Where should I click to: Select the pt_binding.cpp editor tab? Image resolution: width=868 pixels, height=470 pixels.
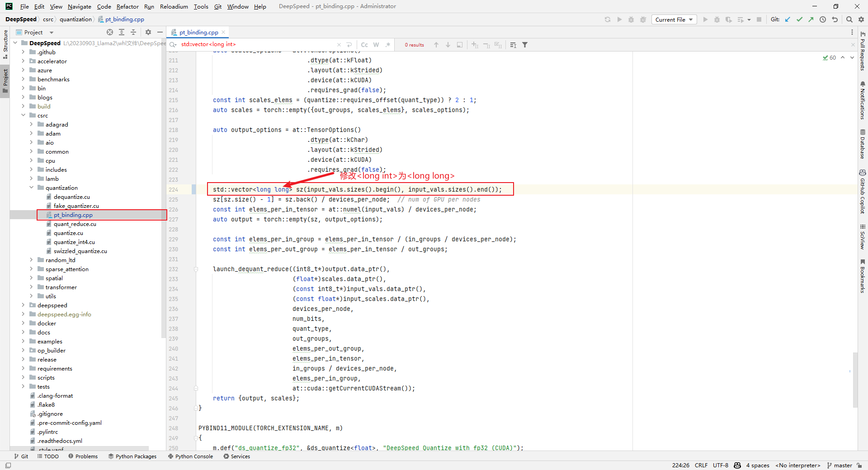click(198, 32)
